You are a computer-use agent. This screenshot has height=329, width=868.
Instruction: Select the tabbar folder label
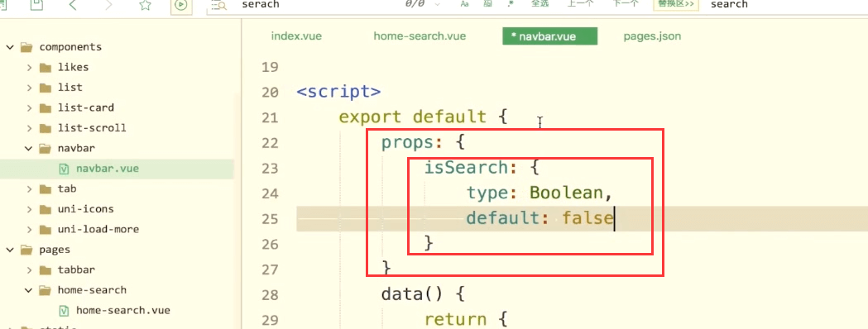point(76,269)
